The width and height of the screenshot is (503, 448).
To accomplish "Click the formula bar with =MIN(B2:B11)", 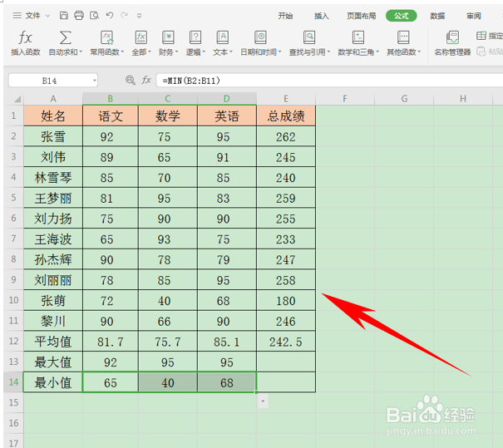I will [x=329, y=80].
